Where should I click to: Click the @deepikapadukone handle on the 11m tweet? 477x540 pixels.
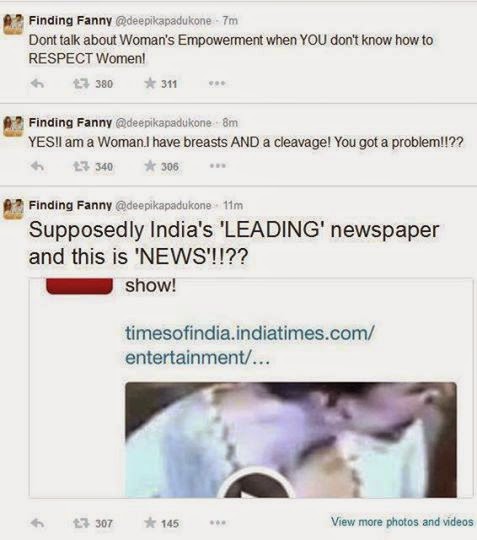click(163, 205)
